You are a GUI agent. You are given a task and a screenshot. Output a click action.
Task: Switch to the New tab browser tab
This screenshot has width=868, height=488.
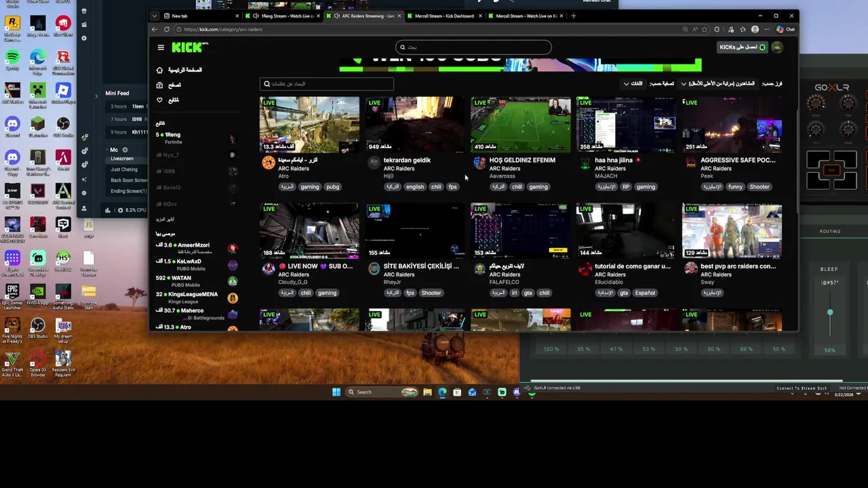(x=201, y=16)
